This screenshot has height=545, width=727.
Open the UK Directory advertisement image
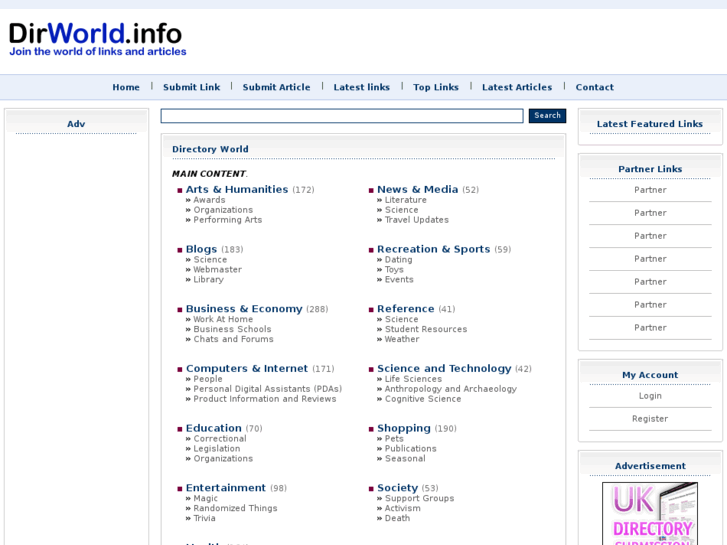650,513
